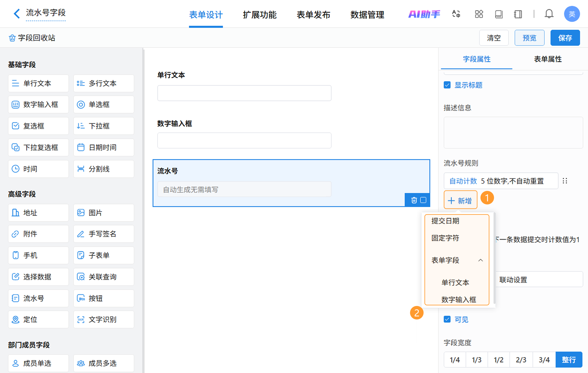588x373 pixels.
Task: Choose 提交日期 from the dropdown list
Action: pyautogui.click(x=445, y=221)
